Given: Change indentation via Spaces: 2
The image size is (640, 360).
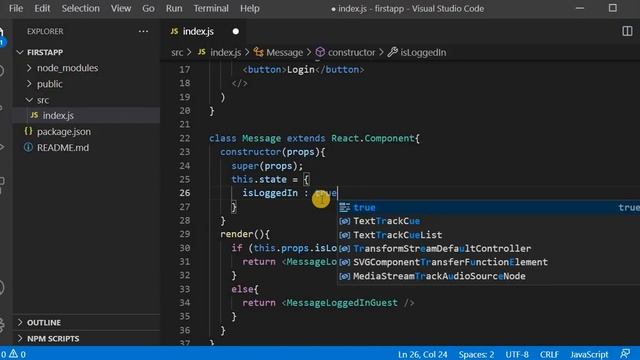Looking at the screenshot, I should (x=476, y=354).
